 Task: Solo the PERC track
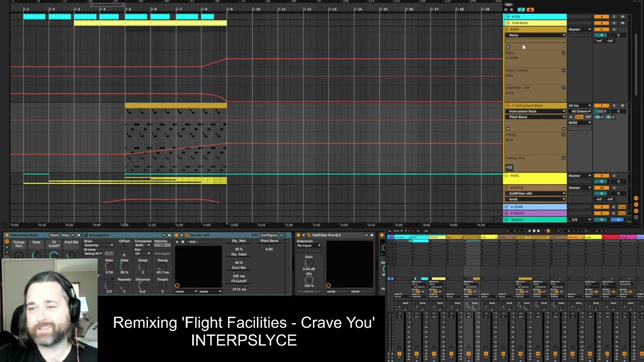click(614, 176)
